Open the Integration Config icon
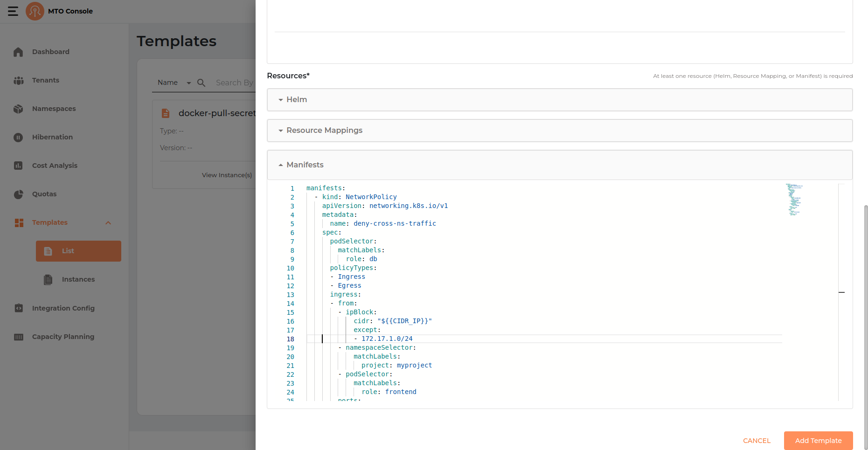 pyautogui.click(x=18, y=308)
